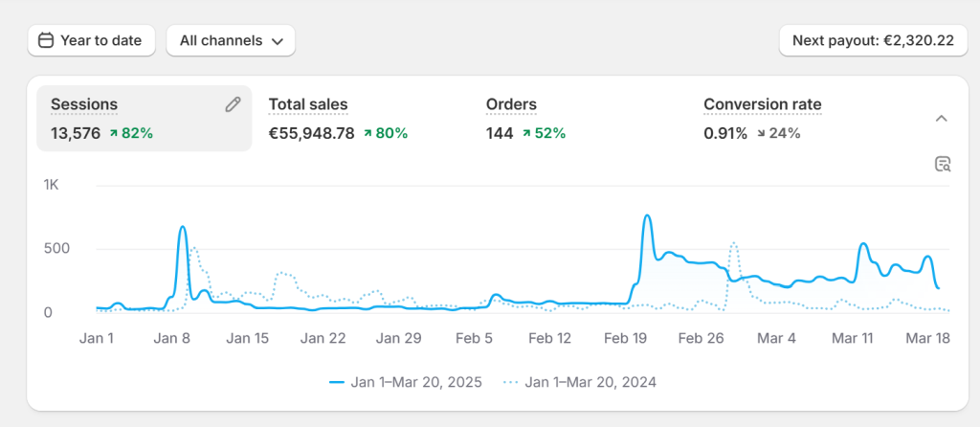Image resolution: width=980 pixels, height=427 pixels.
Task: Click the green up arrow beside 82%
Action: [x=113, y=133]
